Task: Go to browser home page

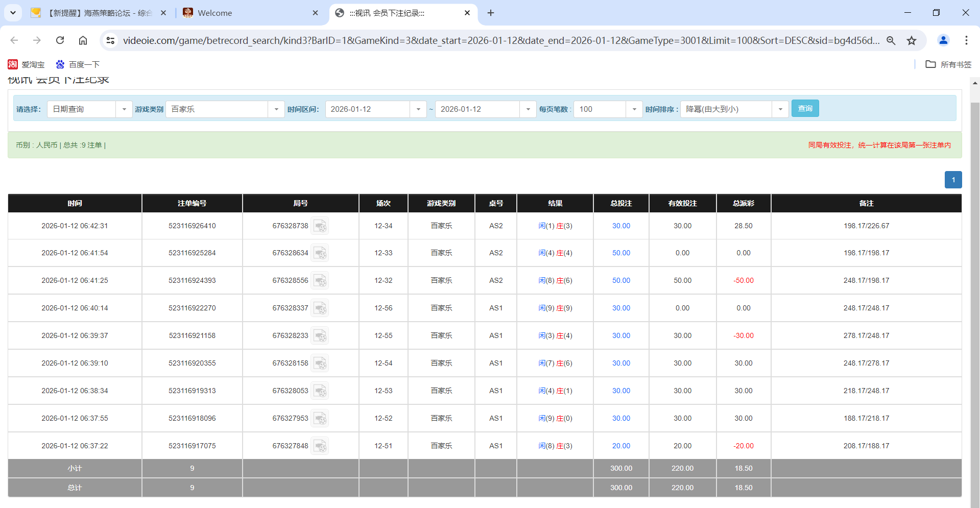Action: click(83, 40)
